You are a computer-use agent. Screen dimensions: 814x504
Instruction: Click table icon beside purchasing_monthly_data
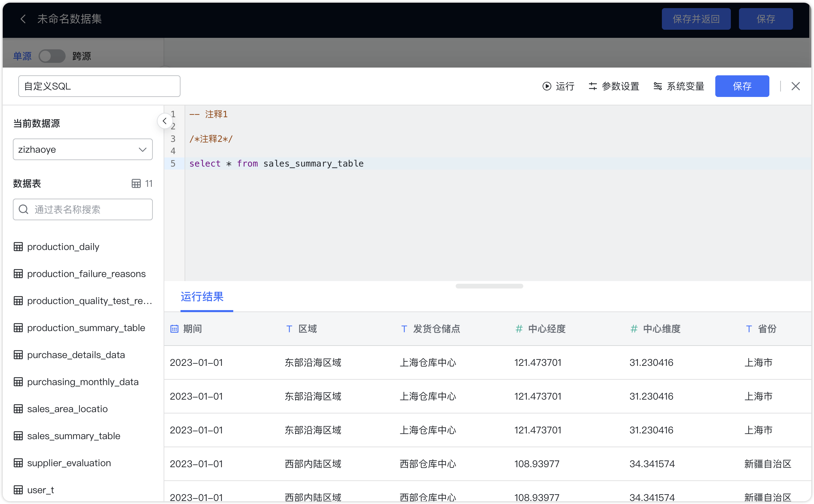click(x=18, y=382)
